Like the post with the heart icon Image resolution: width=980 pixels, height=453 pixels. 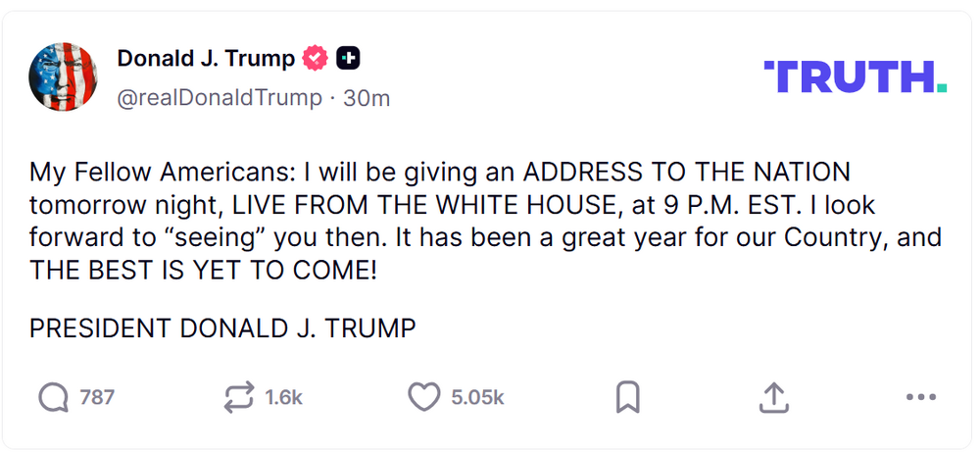pos(423,397)
